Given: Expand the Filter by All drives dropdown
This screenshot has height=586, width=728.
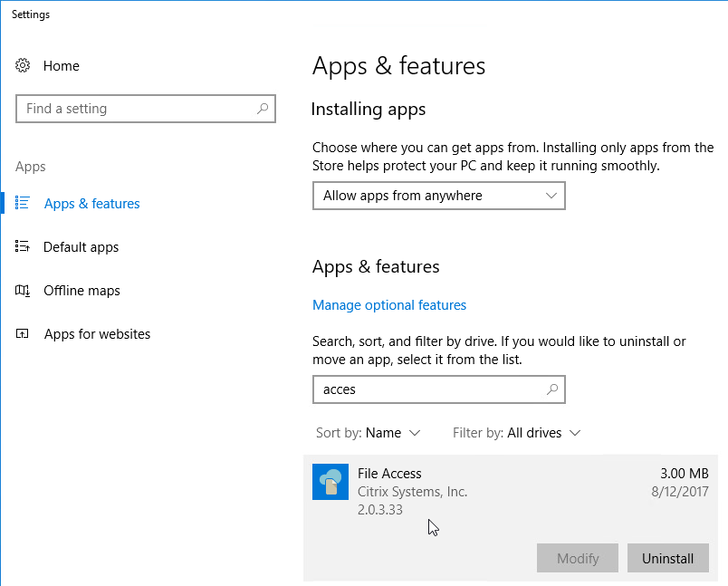Looking at the screenshot, I should coord(516,433).
